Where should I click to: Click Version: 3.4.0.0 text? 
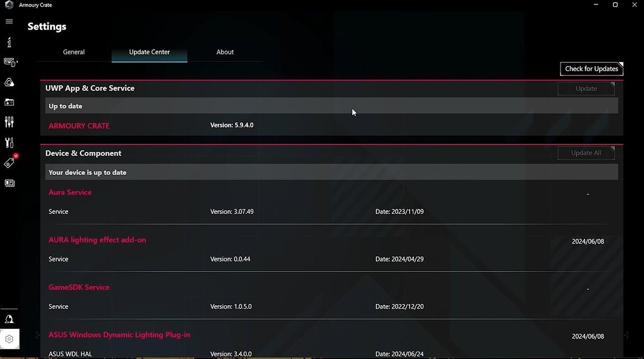pos(231,353)
